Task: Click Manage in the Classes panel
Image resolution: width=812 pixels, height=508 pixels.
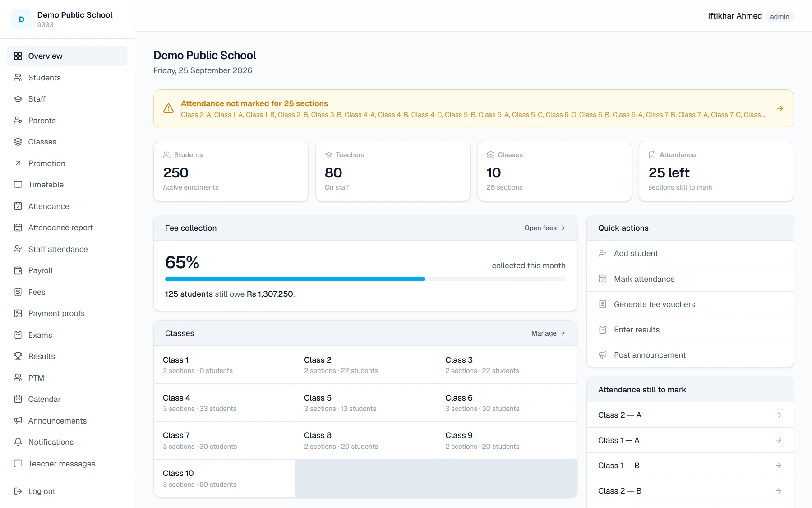Action: (548, 333)
